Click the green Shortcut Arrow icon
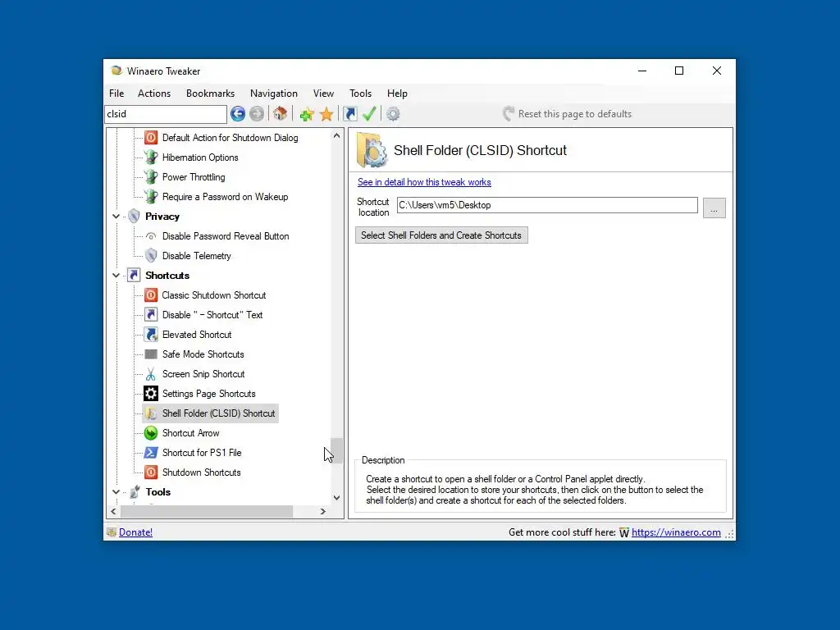840x630 pixels. (151, 433)
